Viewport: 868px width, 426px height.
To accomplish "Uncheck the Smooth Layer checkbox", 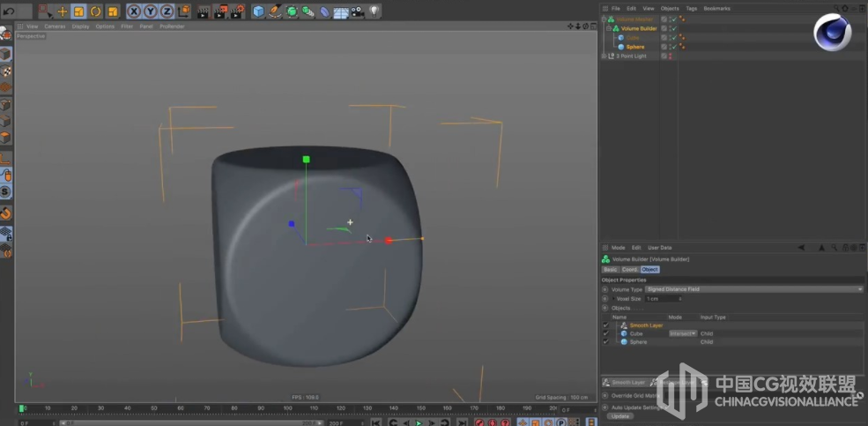I will tap(605, 325).
